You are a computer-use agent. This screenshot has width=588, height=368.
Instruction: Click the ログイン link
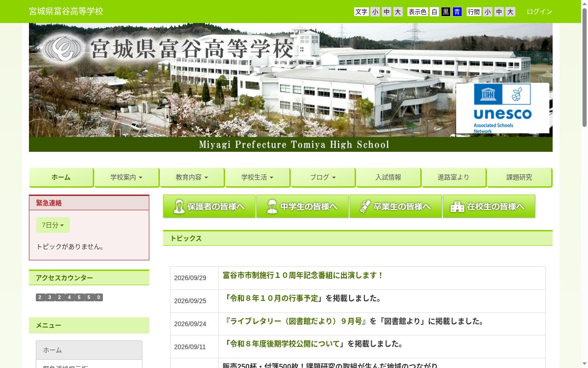539,11
